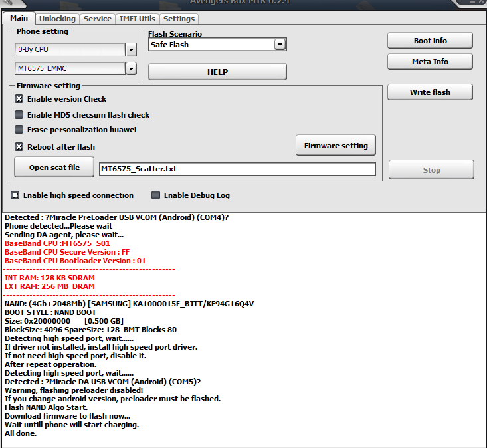Click log line 'BaseBand CPU :MT6575_S01'
Screen dimensions: 487x448
pyautogui.click(x=57, y=243)
